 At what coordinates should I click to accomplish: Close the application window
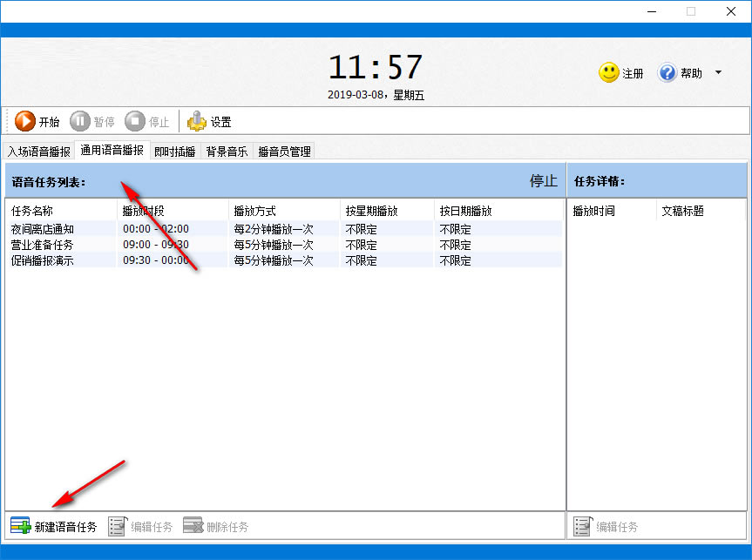point(731,11)
